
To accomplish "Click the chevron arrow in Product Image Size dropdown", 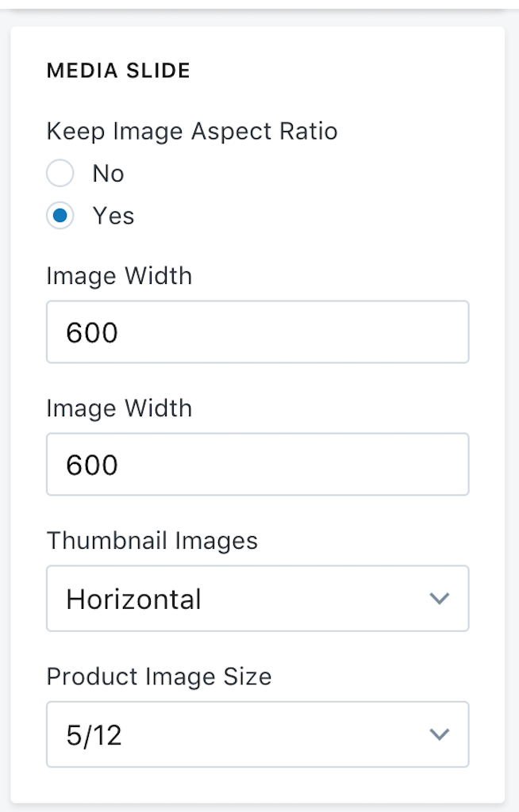I will click(439, 734).
